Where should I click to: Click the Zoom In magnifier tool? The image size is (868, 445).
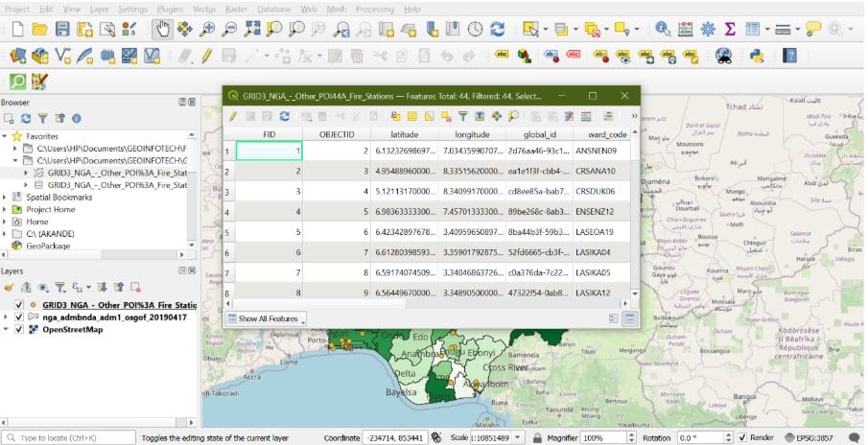pos(208,30)
